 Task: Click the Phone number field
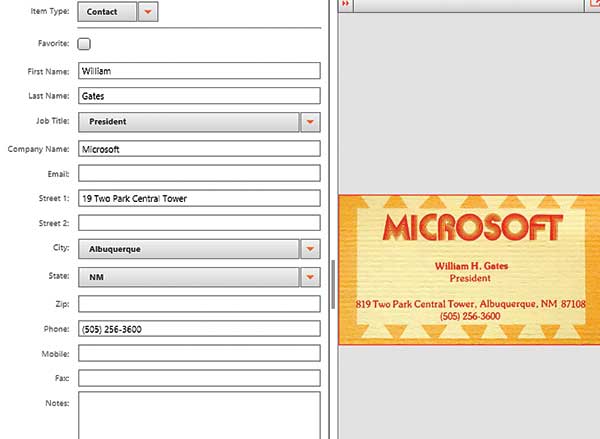(x=198, y=328)
